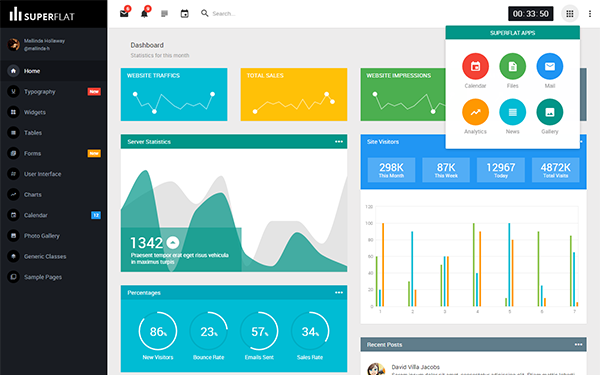The height and width of the screenshot is (375, 600).
Task: Check the mail envelope notifications in top bar
Action: (x=124, y=13)
